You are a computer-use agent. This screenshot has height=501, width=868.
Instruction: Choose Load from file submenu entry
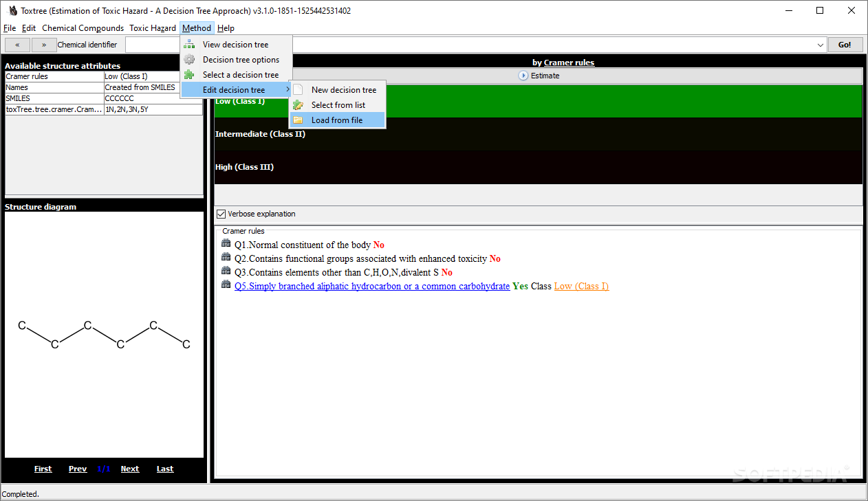(337, 120)
